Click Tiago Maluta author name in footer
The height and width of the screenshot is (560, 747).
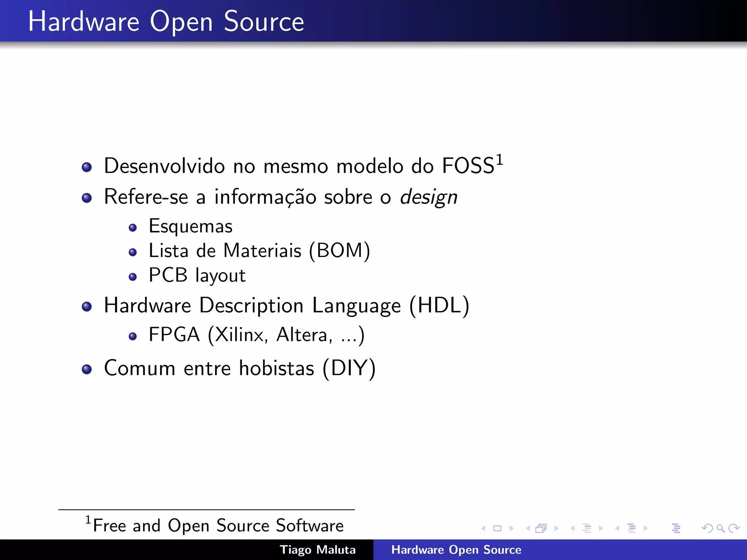317,550
